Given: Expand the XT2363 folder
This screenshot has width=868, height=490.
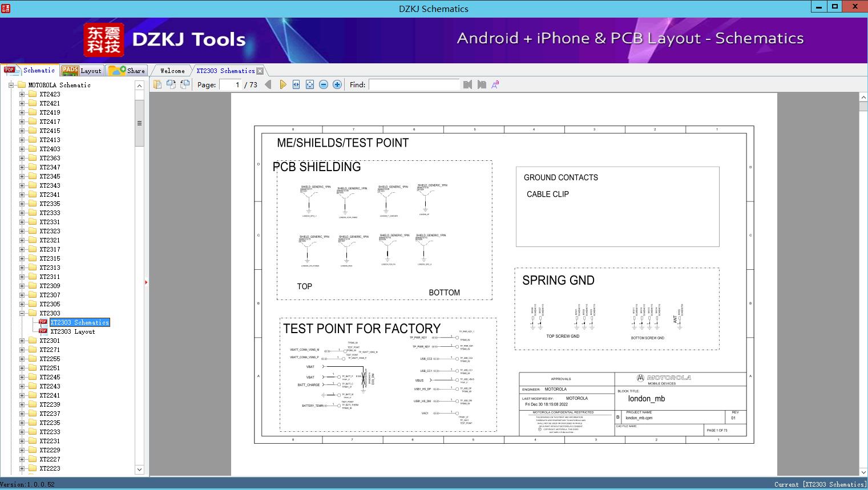Looking at the screenshot, I should coord(22,158).
